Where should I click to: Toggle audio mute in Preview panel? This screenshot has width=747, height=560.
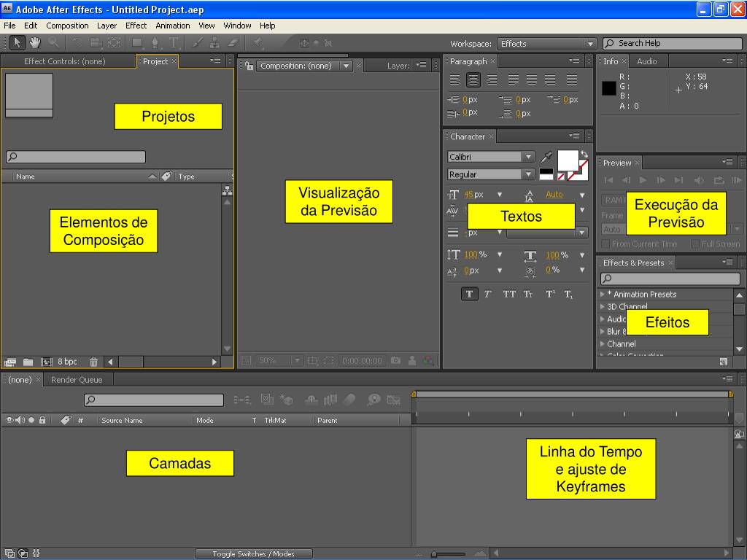pos(699,180)
